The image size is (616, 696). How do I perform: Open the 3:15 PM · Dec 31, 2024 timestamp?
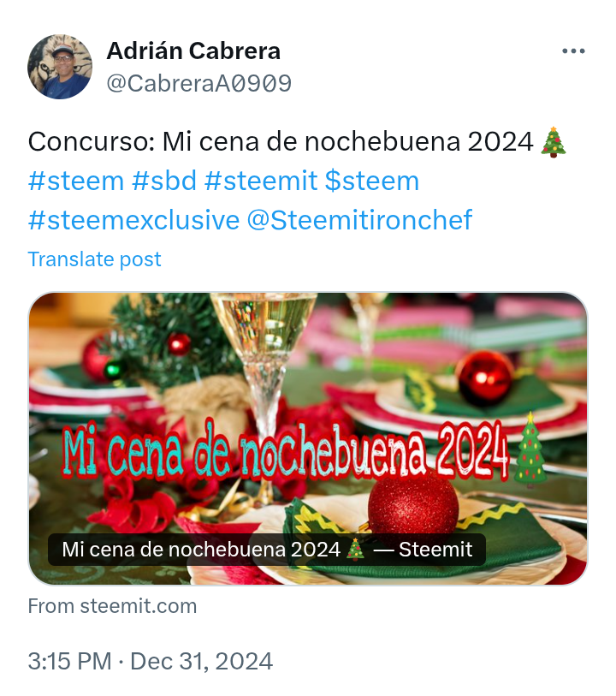151,661
